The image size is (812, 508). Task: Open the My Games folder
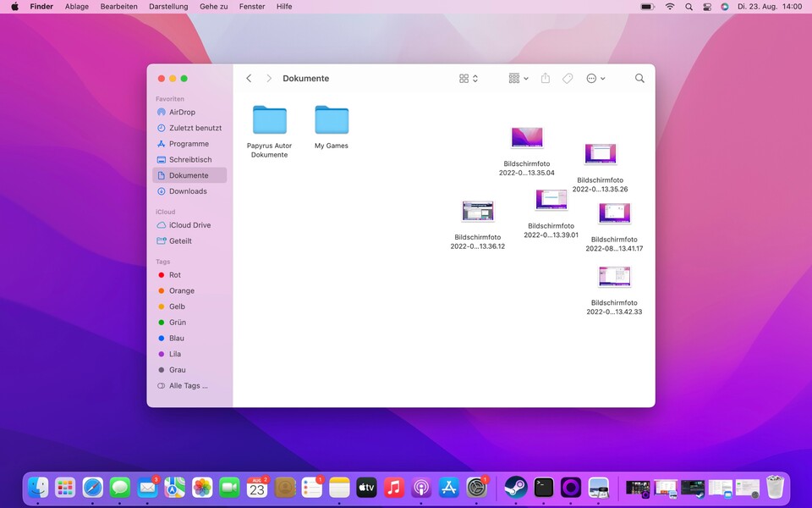click(332, 120)
